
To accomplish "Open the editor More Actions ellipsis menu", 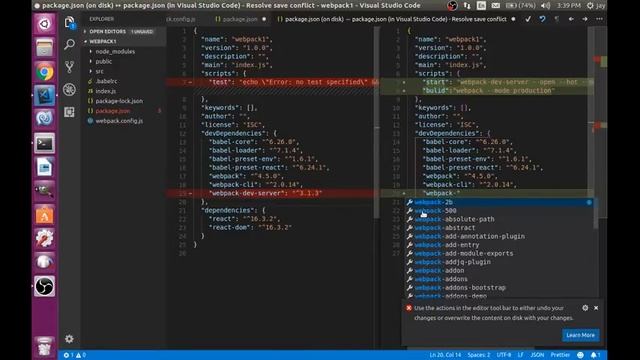I will (599, 19).
